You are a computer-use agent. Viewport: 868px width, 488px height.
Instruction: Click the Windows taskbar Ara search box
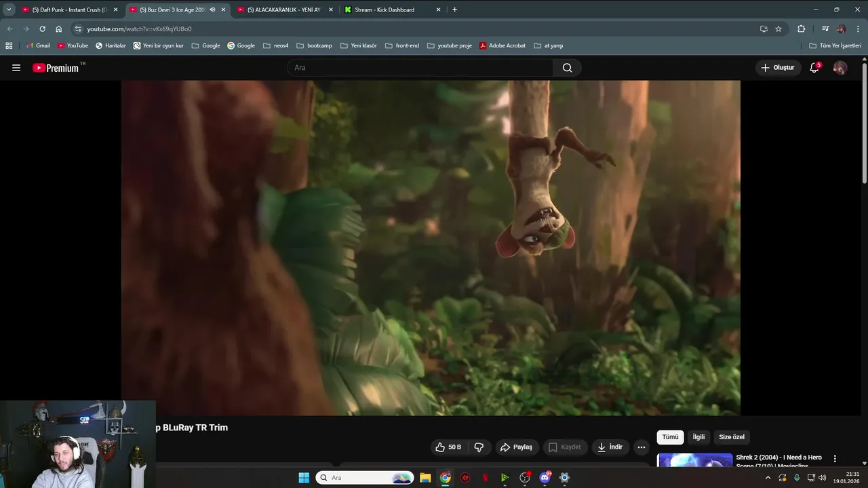point(365,478)
